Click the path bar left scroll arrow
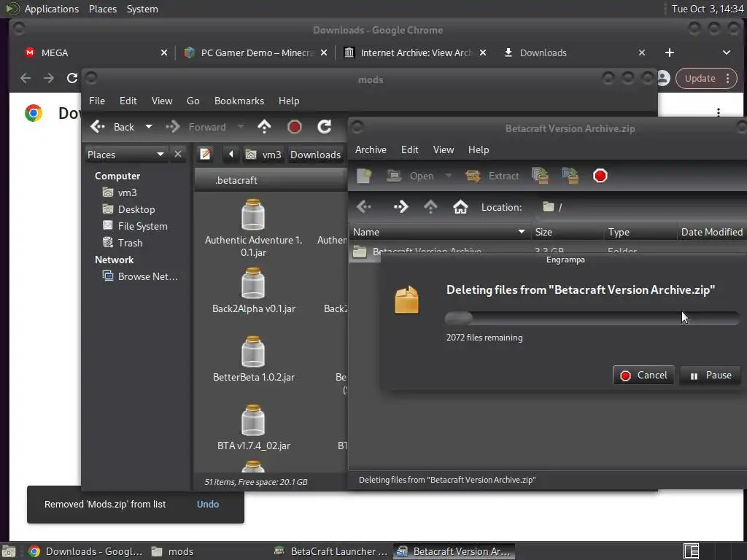 231,155
